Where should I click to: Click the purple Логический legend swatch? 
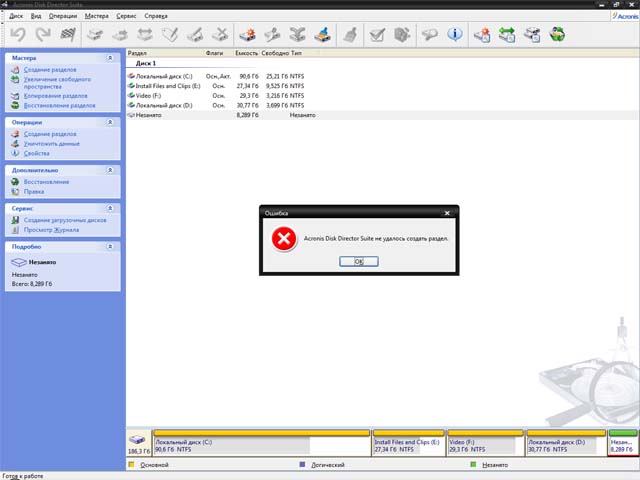[x=302, y=464]
